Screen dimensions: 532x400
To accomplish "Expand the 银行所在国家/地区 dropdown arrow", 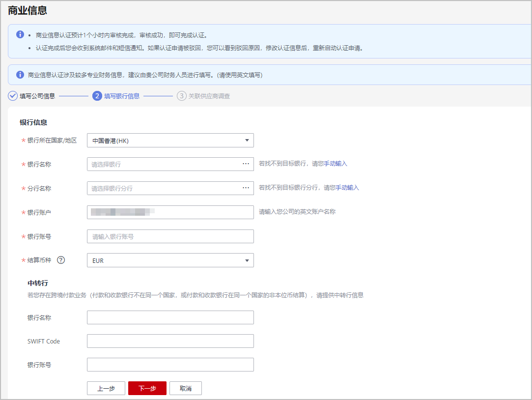I will 247,141.
